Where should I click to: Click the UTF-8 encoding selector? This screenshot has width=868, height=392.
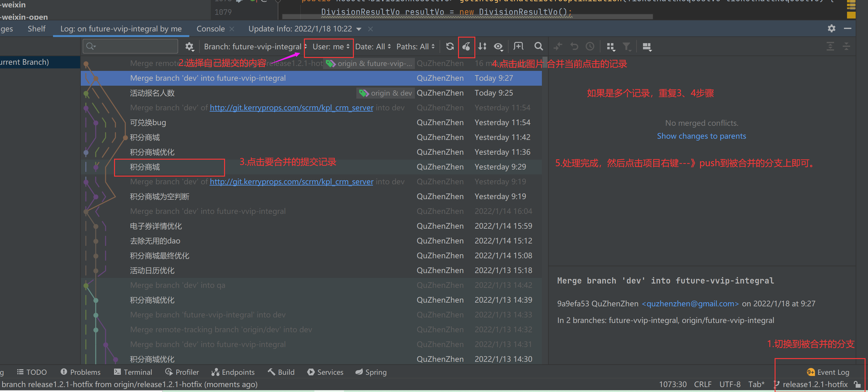730,384
